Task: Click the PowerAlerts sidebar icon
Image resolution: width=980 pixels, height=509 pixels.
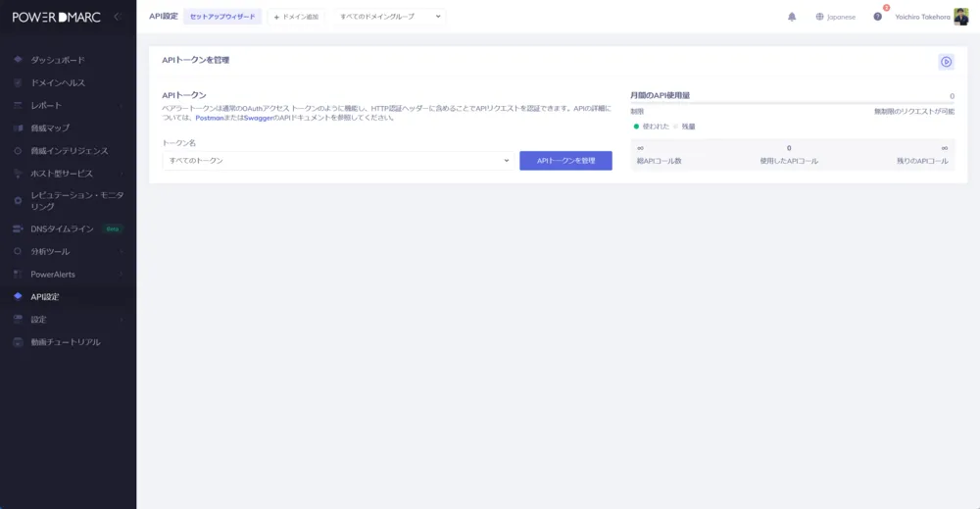Action: (18, 274)
